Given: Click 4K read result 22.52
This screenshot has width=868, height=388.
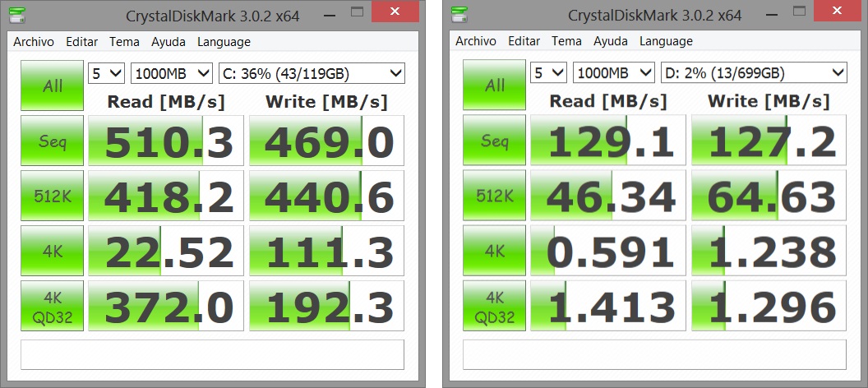Looking at the screenshot, I should point(166,251).
